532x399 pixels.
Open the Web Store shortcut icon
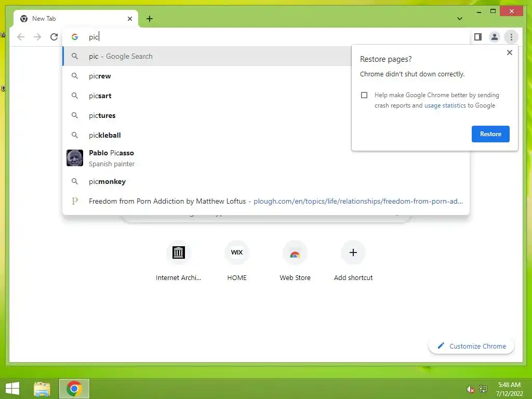(295, 252)
